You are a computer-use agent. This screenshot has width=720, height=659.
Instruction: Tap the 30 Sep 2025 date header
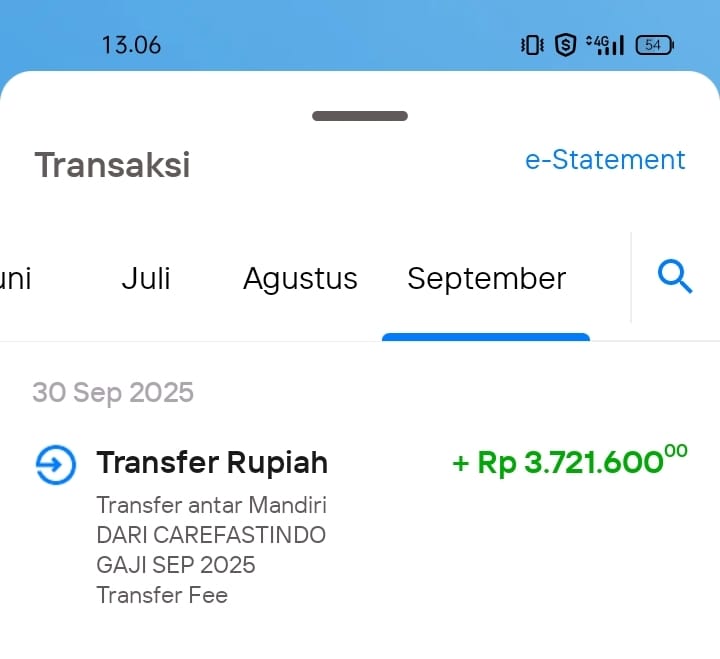[x=113, y=392]
